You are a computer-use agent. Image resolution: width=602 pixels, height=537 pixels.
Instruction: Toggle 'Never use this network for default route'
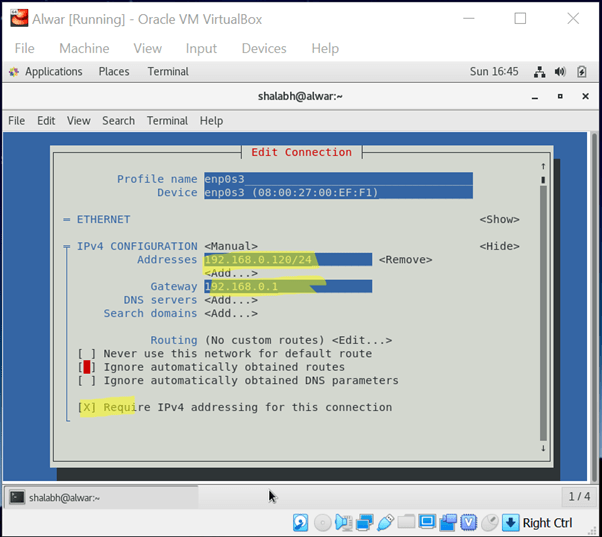tap(84, 354)
